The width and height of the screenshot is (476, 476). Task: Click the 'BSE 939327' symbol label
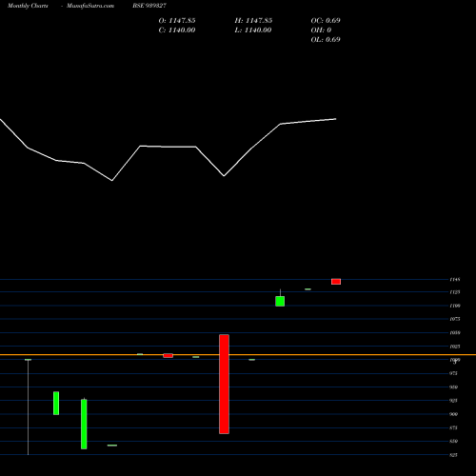[x=149, y=6]
